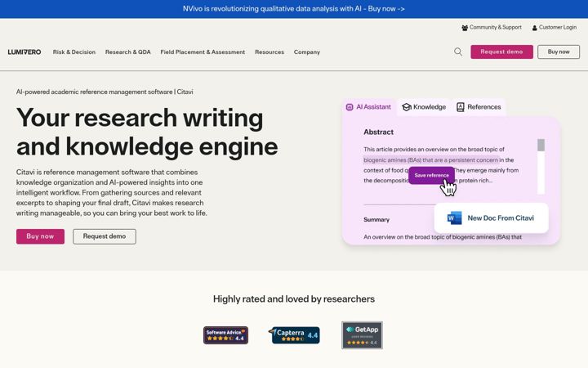The width and height of the screenshot is (588, 368).
Task: Click the New Doc From Citavi card
Action: 492,218
